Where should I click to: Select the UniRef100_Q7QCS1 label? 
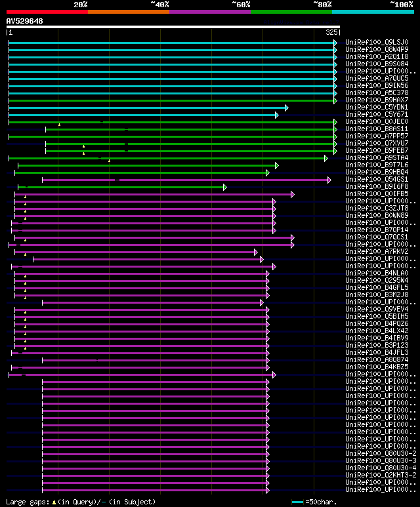pos(377,237)
